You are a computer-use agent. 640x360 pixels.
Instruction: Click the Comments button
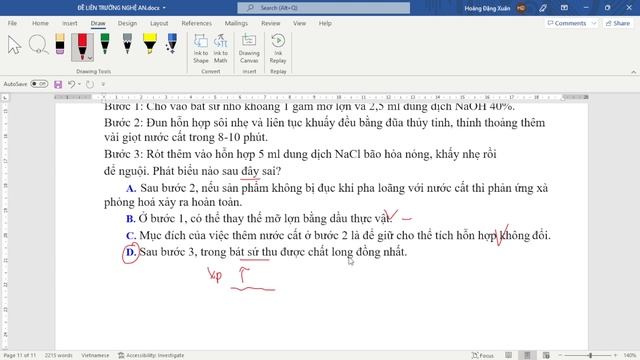pos(567,23)
